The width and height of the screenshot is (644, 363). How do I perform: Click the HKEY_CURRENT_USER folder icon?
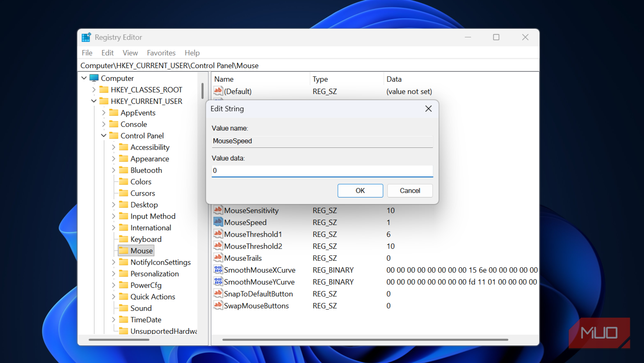point(104,101)
